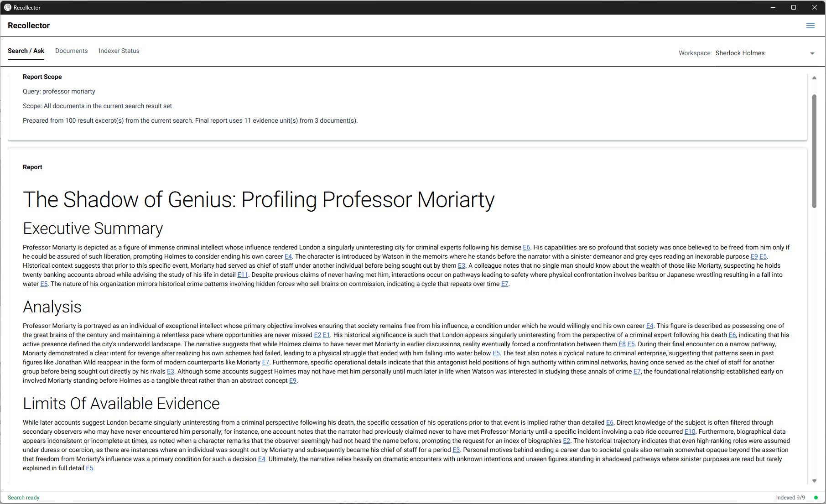Follow the E10 citation link about the cab ride
Screen dimensions: 826x504
pos(690,431)
